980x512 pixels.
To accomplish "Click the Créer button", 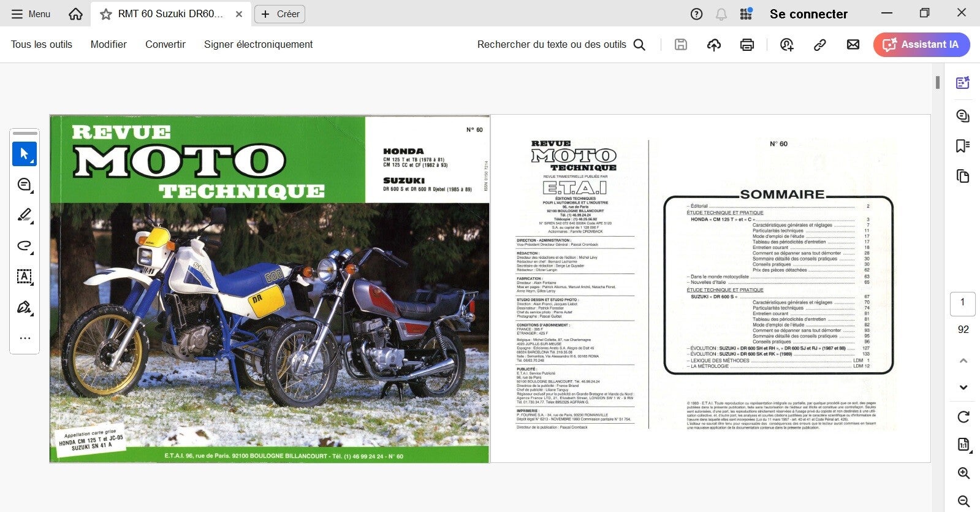I will pyautogui.click(x=280, y=14).
